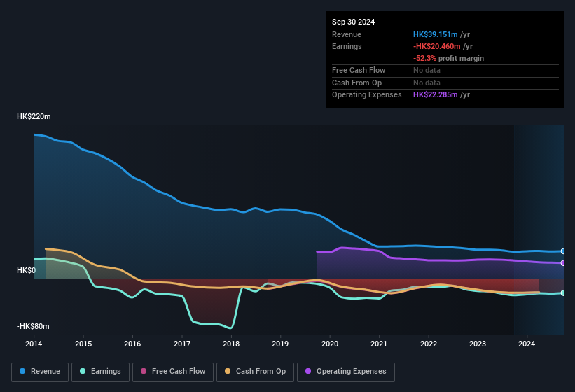Click the teal Earnings endpoint marker
Screen dimensions: 575x392
pos(563,293)
